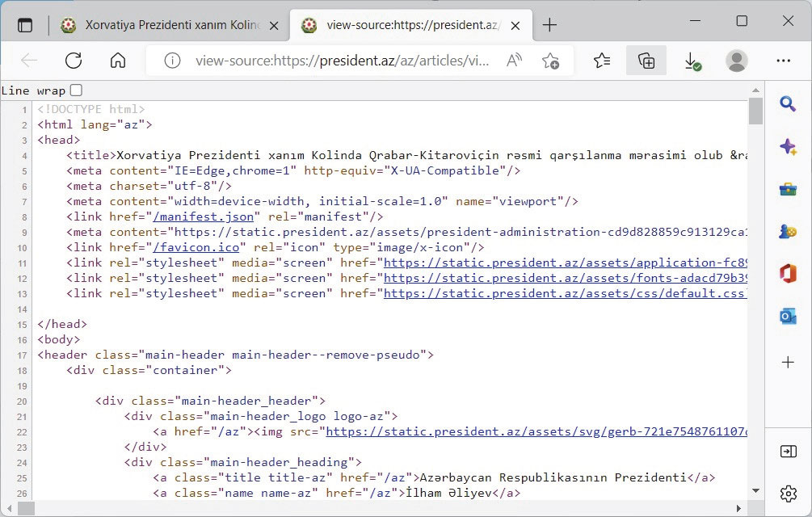
Task: Open the application stylesheet link on line 11
Action: (565, 263)
